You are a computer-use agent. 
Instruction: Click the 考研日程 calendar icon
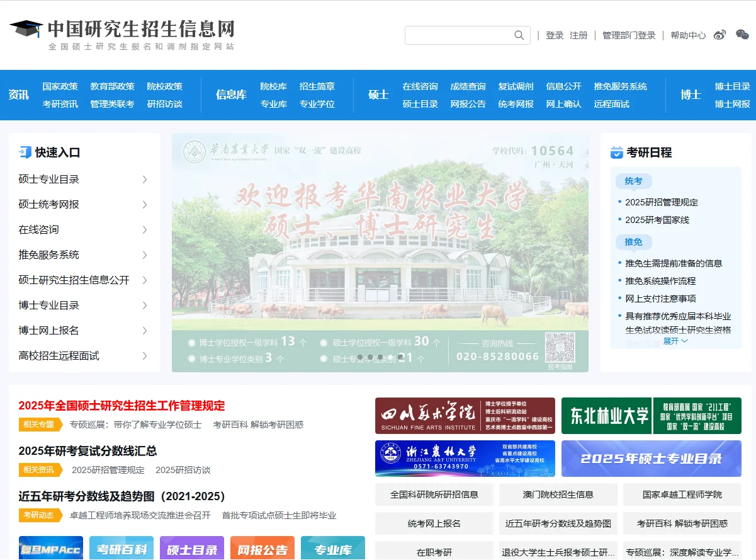coord(617,152)
